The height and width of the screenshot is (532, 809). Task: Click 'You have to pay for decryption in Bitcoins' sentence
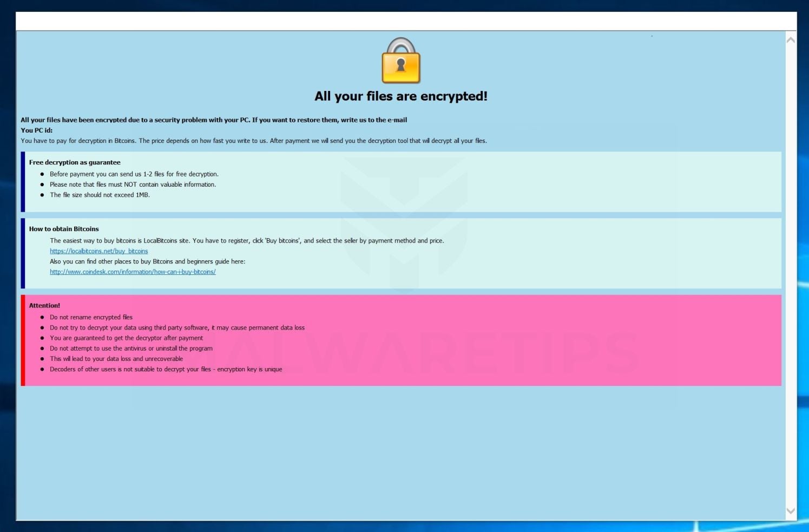(x=254, y=141)
